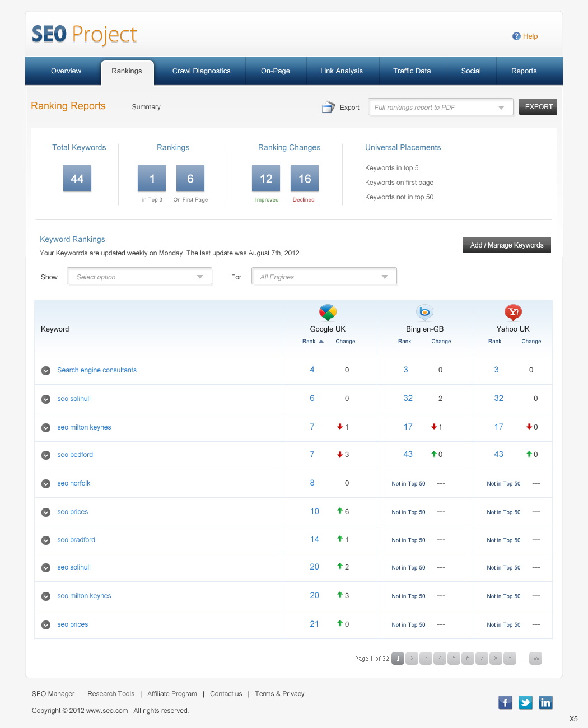The height and width of the screenshot is (728, 588).
Task: Expand the 'seo norfolk' keyword row
Action: tap(46, 484)
